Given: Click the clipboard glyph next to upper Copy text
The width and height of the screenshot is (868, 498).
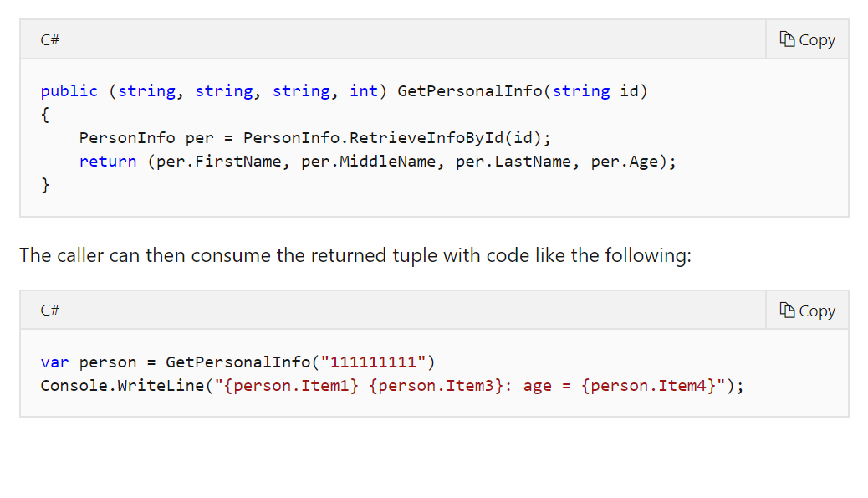Looking at the screenshot, I should tap(787, 39).
